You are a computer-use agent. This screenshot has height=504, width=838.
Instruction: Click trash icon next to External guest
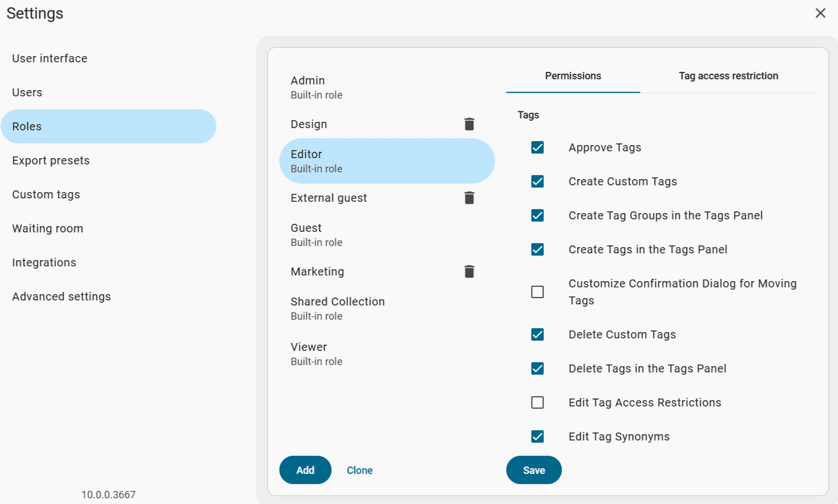(x=469, y=198)
